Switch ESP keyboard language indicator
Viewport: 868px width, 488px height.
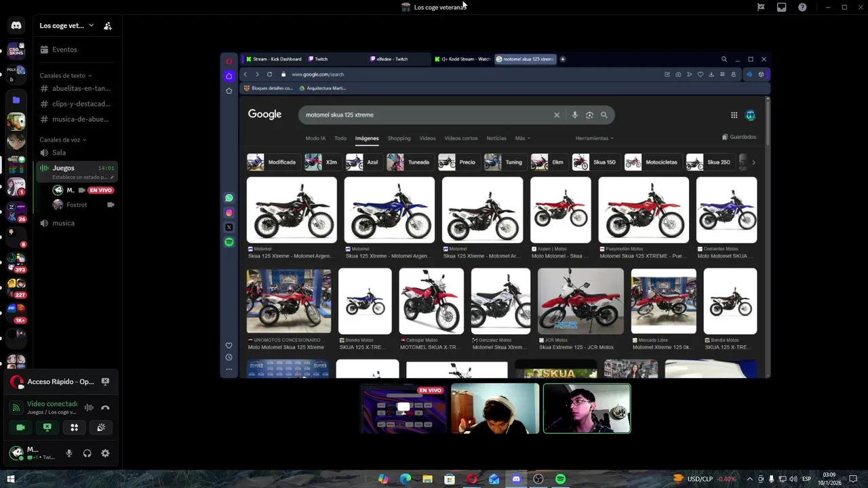[806, 479]
